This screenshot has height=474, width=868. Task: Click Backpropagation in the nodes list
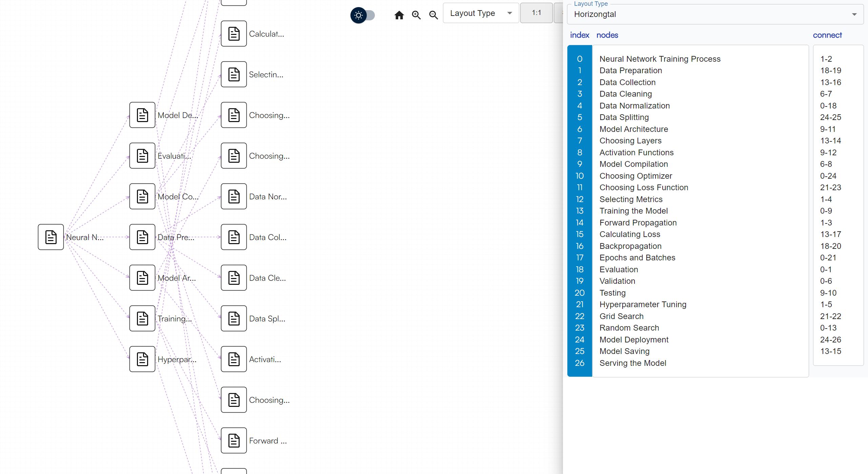coord(630,246)
